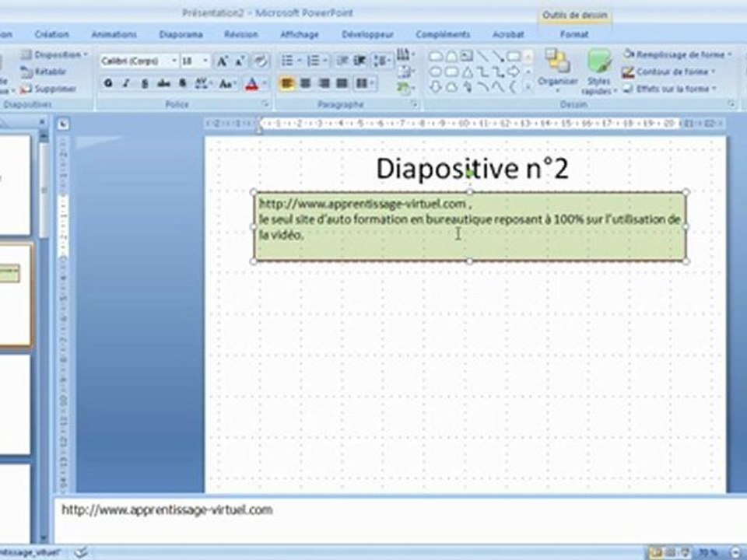Open Police dialog launcher
The width and height of the screenshot is (747, 560).
tap(266, 104)
